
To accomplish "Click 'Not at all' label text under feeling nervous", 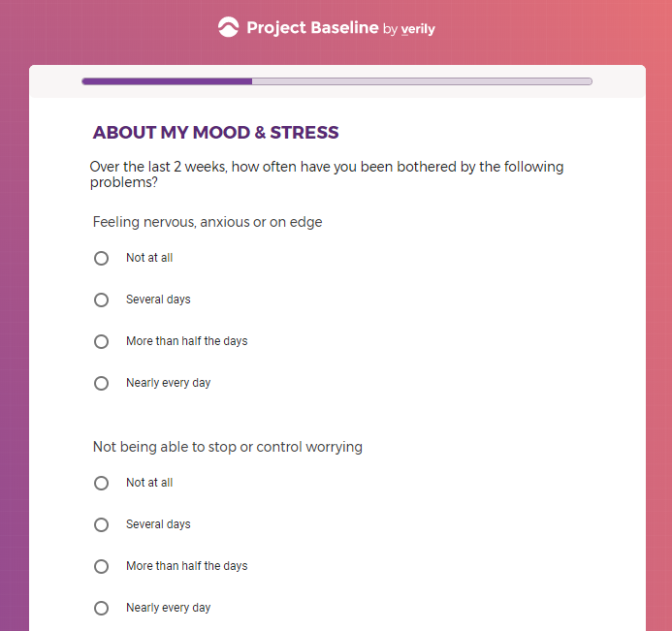I will 149,258.
